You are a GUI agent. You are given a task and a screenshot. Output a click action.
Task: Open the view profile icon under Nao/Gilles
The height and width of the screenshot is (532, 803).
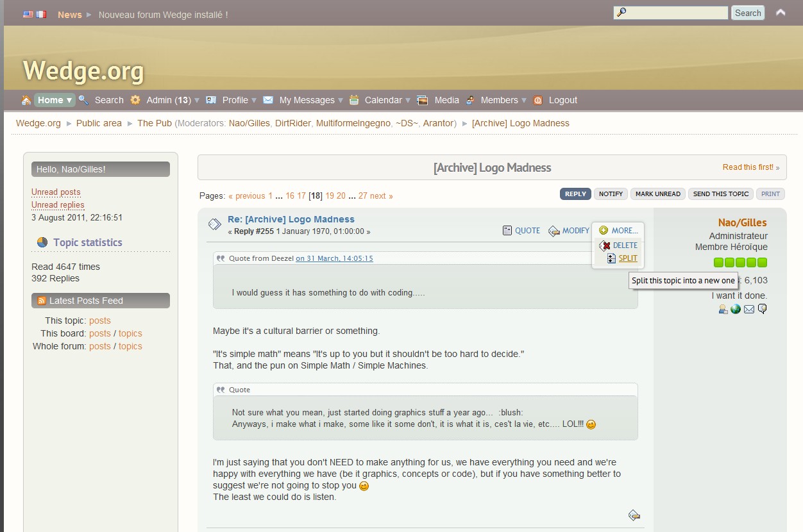723,309
